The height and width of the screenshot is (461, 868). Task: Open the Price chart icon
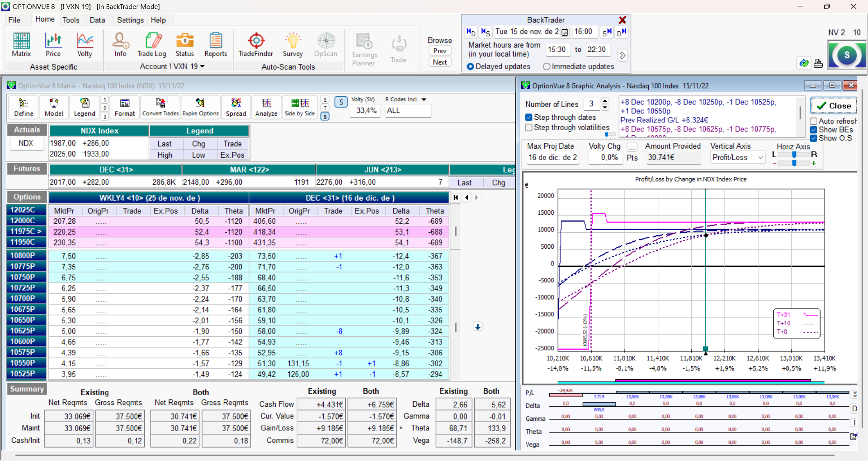53,45
